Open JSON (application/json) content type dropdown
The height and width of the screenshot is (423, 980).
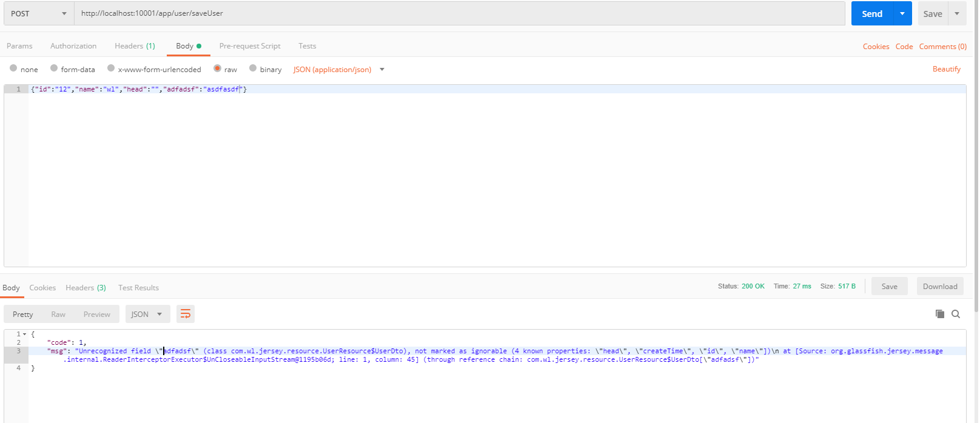339,70
